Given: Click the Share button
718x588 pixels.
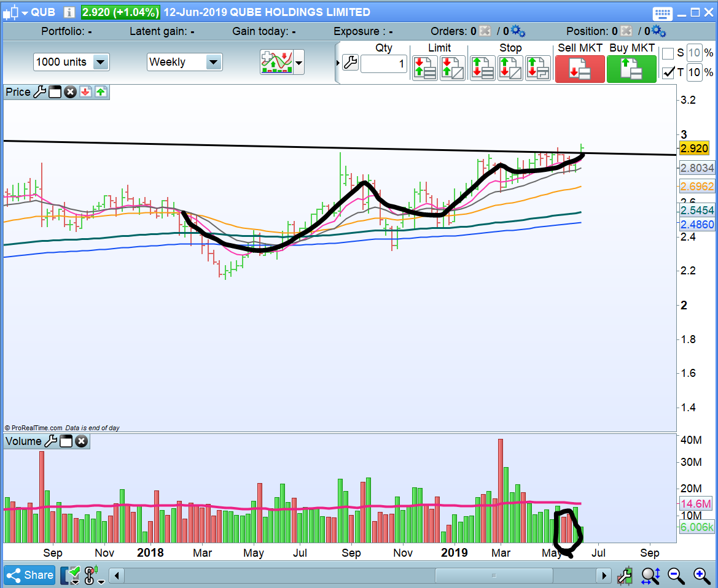Looking at the screenshot, I should click(x=29, y=575).
